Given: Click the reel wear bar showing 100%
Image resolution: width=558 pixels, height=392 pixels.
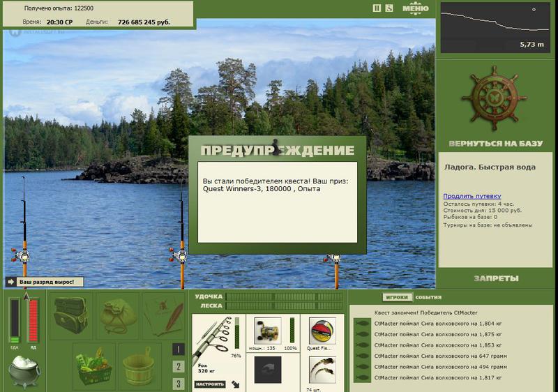Looking at the screenshot, I should pyautogui.click(x=292, y=331).
